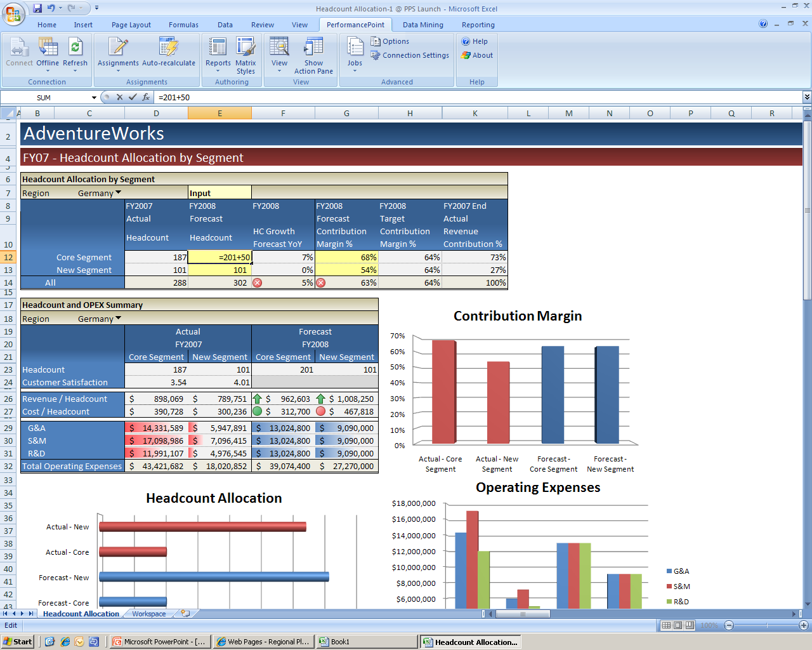Click the Matrix Styles icon
812x650 pixels.
[x=246, y=47]
